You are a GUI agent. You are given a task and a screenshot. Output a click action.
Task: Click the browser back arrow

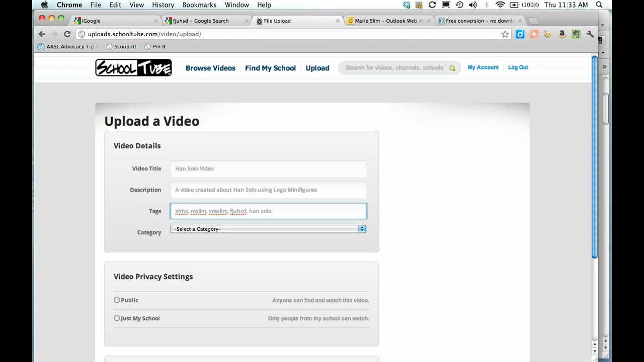pos(42,34)
